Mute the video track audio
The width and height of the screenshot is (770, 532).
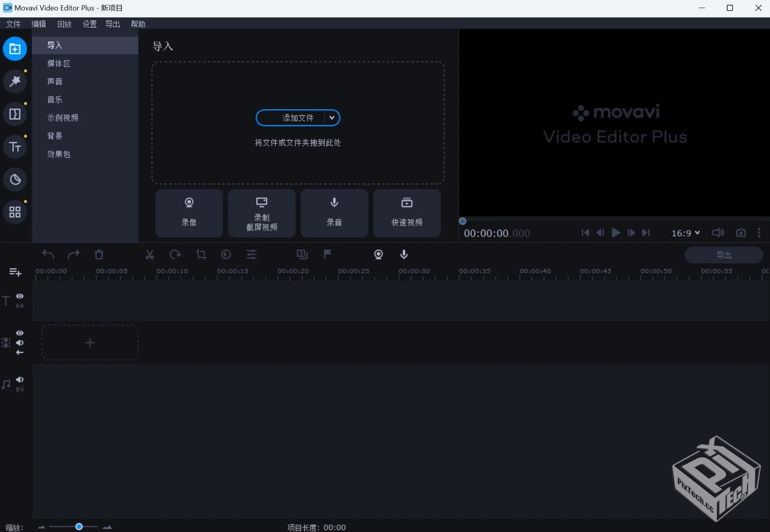tap(19, 343)
